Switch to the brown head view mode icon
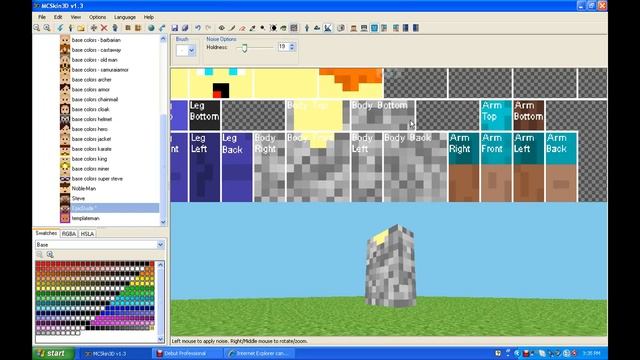Image resolution: width=640 pixels, height=360 pixels. tap(353, 28)
